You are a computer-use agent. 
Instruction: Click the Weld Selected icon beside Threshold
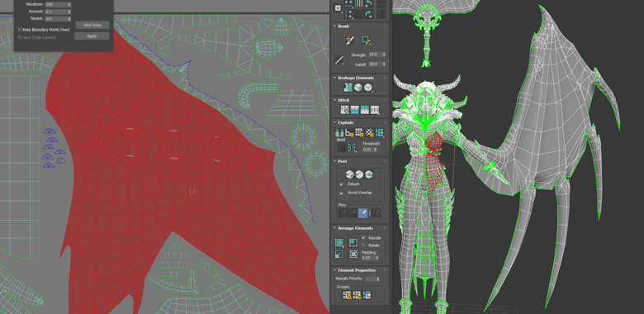tap(352, 147)
